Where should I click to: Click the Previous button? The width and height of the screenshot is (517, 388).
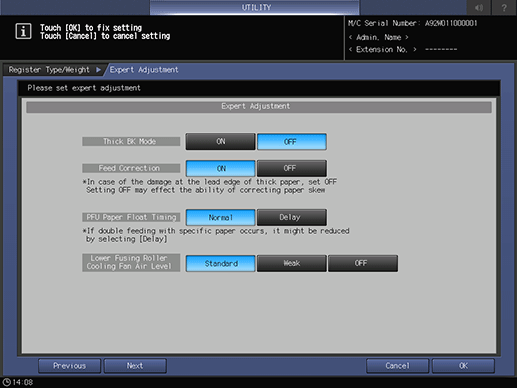click(69, 366)
